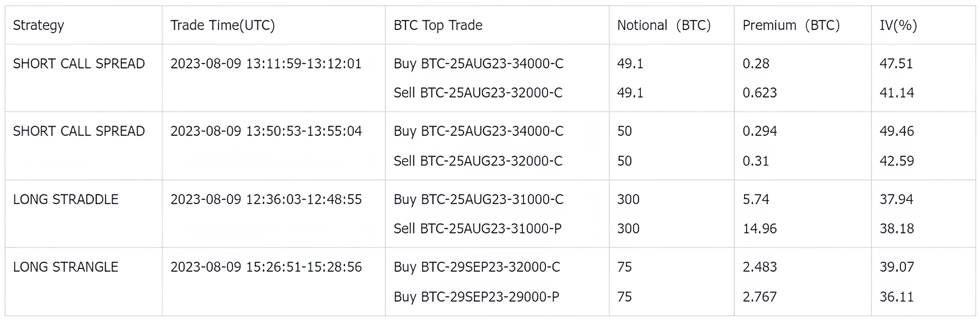The width and height of the screenshot is (980, 320).
Task: Click the 47.51 IV value
Action: 896,64
